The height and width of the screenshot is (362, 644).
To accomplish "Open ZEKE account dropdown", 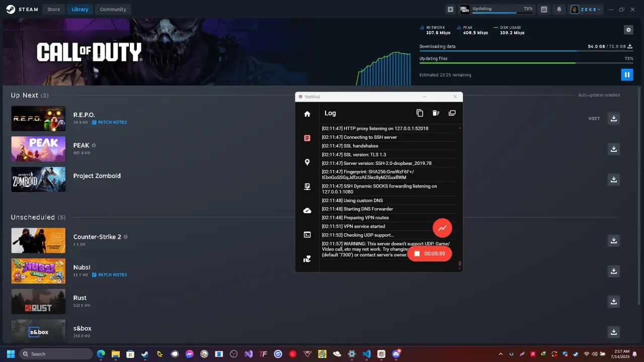I will coord(586,9).
